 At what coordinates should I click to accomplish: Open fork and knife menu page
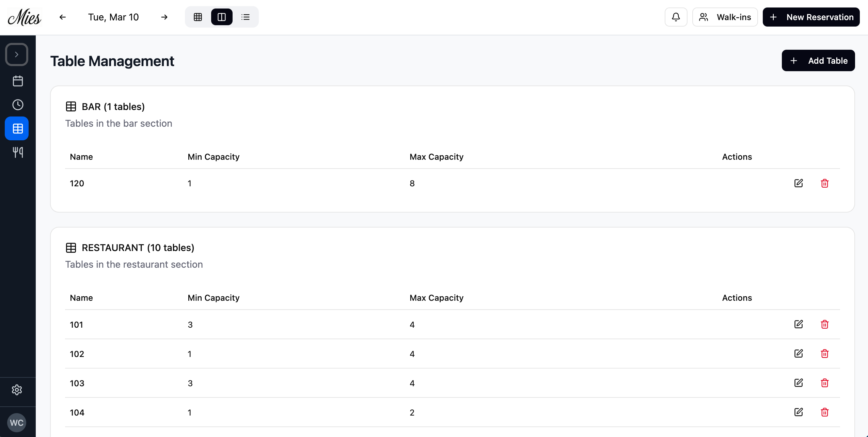coord(18,152)
